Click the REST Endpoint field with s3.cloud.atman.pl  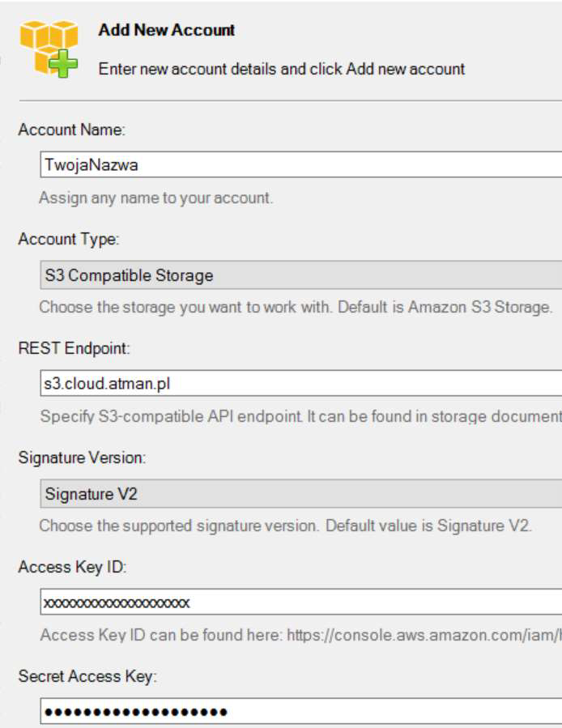300,383
